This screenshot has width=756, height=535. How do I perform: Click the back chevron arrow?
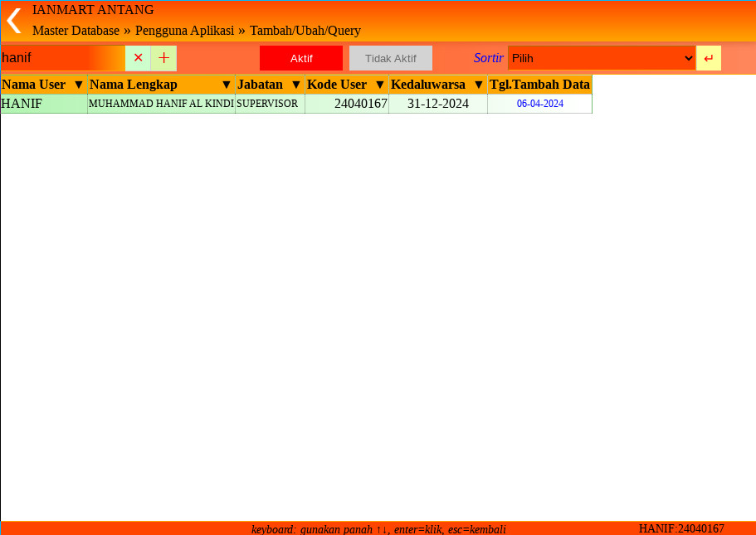click(x=13, y=21)
